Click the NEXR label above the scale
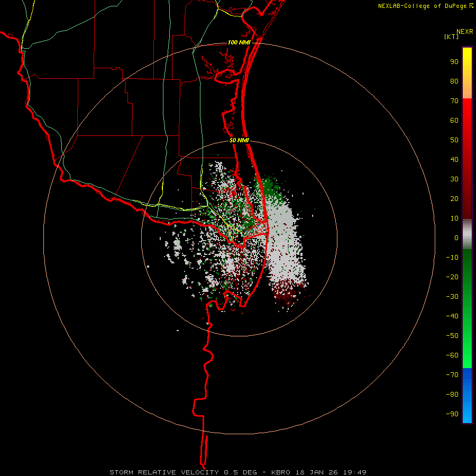This screenshot has height=476, width=476. [465, 32]
